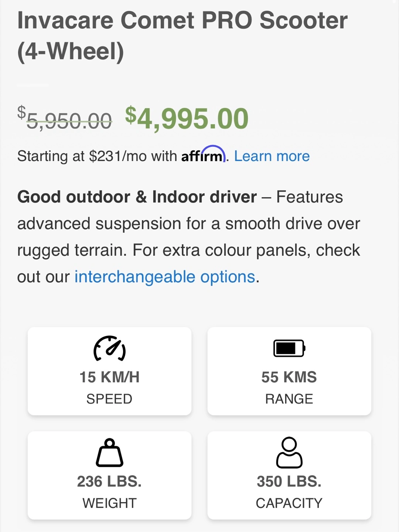Click the sale price $4,995.00
This screenshot has height=532, width=399.
pos(187,119)
